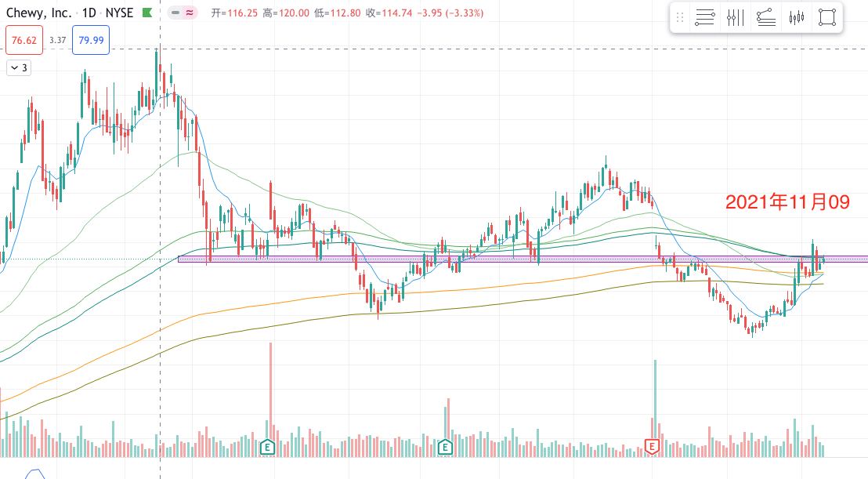
Task: Click the blue buy price 79.99 button
Action: pos(90,40)
